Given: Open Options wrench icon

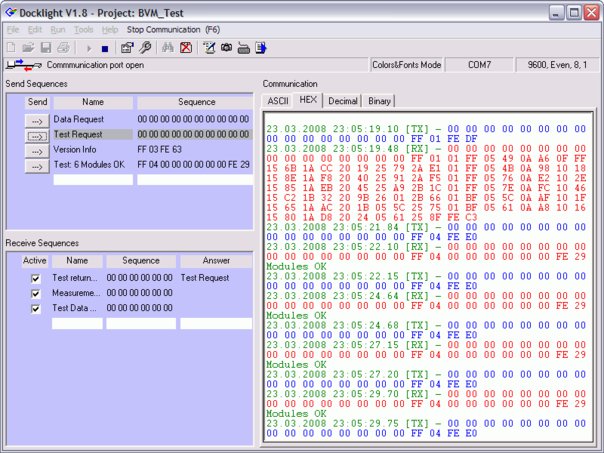Looking at the screenshot, I should [x=145, y=48].
